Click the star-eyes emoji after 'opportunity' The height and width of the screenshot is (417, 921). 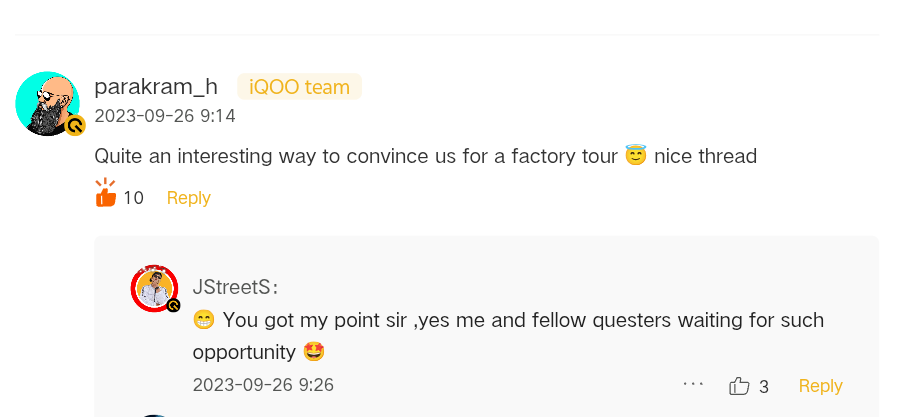tap(314, 352)
